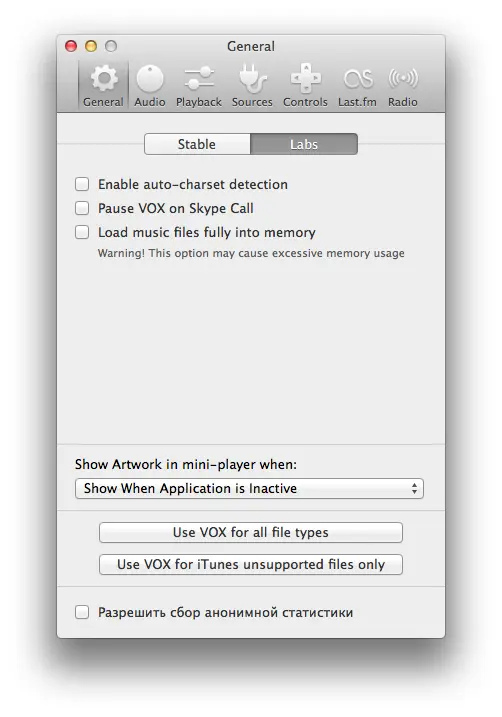This screenshot has width=502, height=717.
Task: Click the dropdown stepper arrows for artwork option
Action: click(x=414, y=488)
